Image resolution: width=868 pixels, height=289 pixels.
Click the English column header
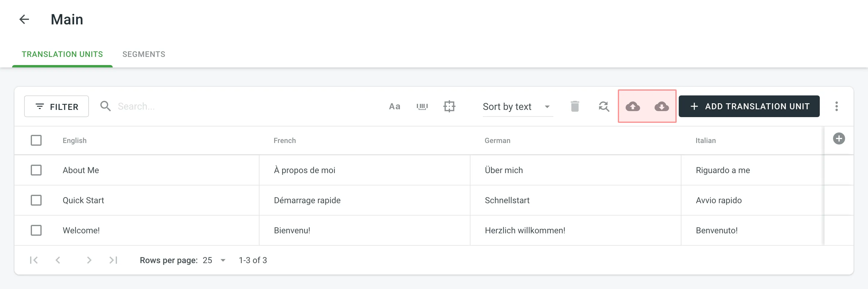(x=74, y=141)
